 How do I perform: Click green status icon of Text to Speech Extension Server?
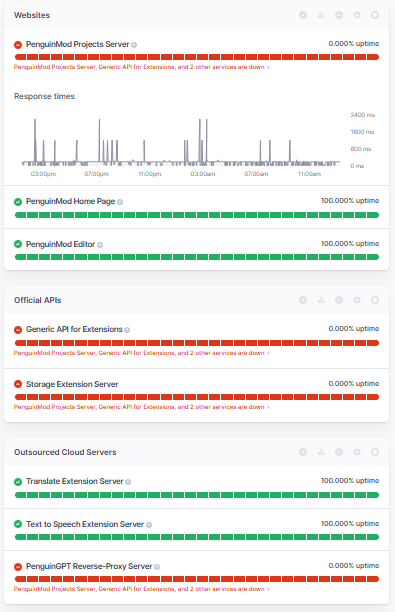18,524
